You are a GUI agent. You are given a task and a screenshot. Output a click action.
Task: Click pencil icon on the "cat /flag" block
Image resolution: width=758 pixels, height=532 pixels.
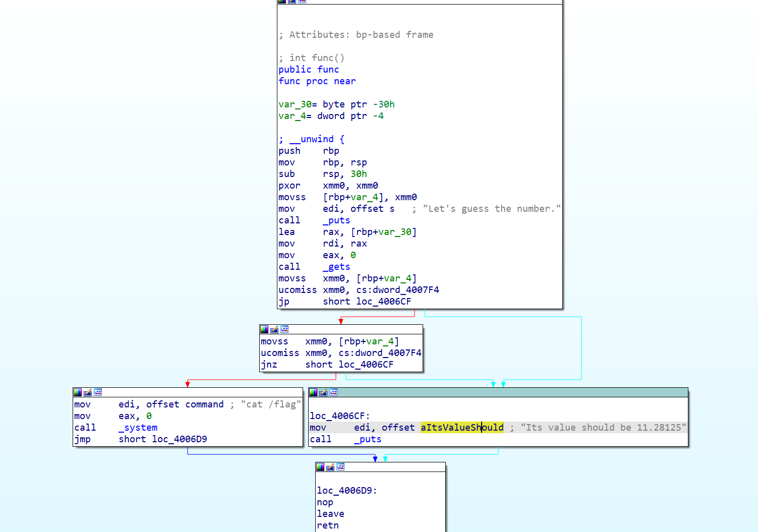[88, 392]
